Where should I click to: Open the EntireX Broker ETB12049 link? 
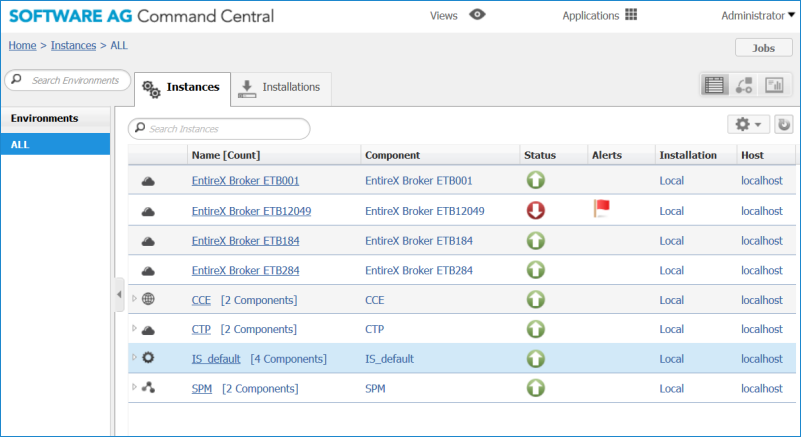point(251,211)
